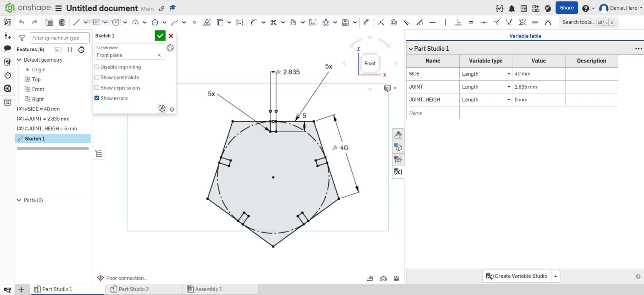Open the JOINT variable type dropdown
The image size is (644, 295).
486,87
